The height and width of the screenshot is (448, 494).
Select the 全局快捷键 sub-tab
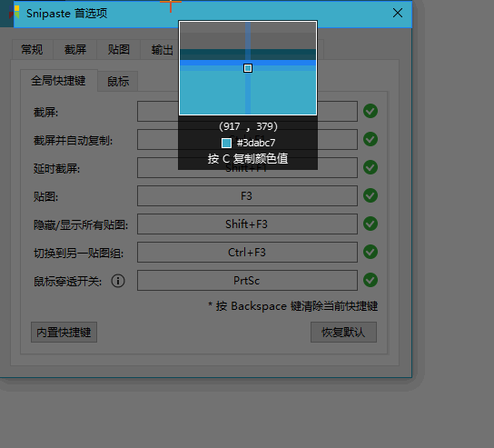[x=59, y=81]
